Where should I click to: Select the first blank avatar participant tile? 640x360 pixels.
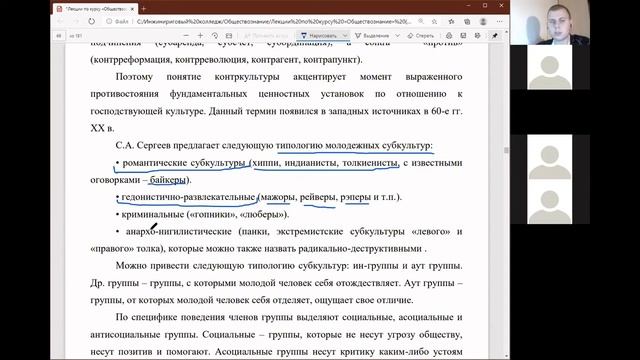(550, 67)
